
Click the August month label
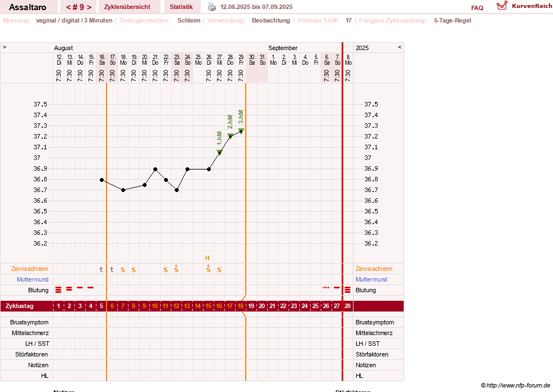click(x=64, y=48)
